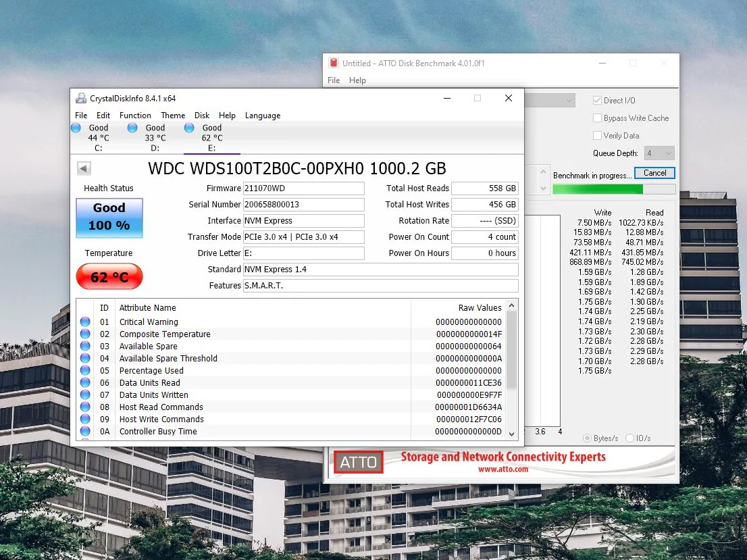This screenshot has width=747, height=560.
Task: Select the D: drive health indicator
Action: coord(132,128)
